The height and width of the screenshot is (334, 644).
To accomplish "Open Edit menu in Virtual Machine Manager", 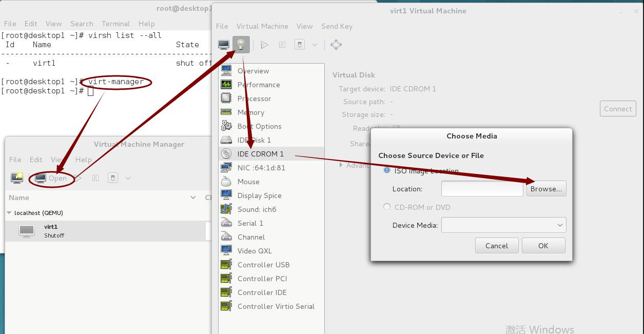I will pyautogui.click(x=36, y=160).
